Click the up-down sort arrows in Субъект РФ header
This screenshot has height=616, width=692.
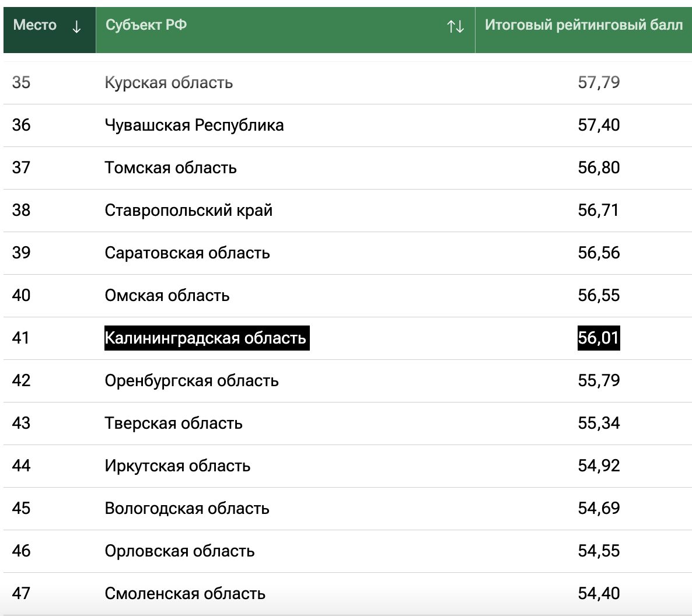(x=455, y=26)
